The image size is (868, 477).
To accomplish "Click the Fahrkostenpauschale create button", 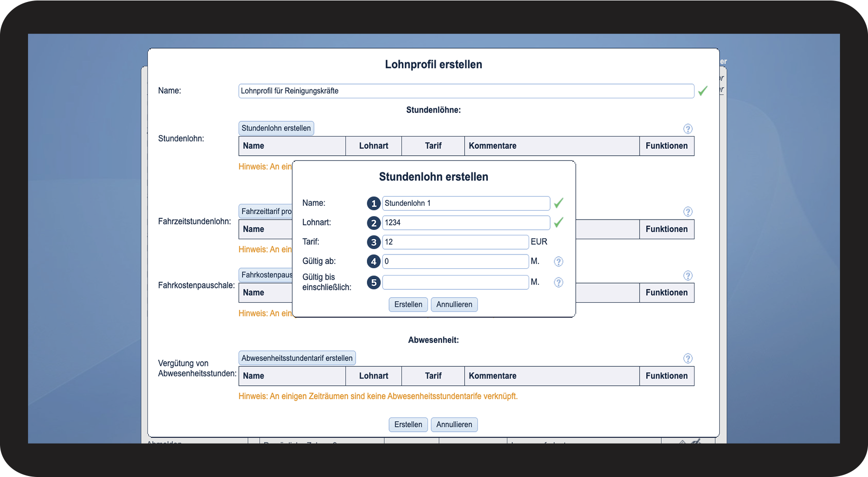I will (266, 275).
